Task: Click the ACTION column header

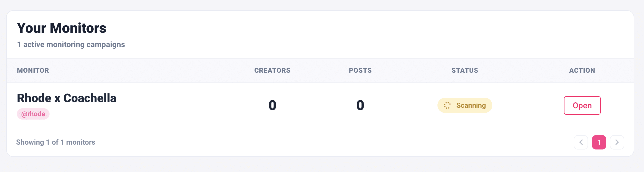Action: coord(582,70)
